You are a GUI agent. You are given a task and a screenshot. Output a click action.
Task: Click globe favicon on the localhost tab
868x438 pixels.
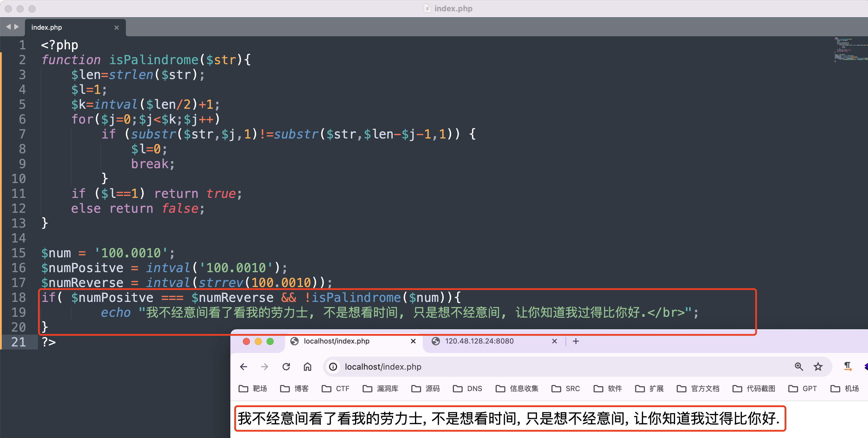pos(294,341)
